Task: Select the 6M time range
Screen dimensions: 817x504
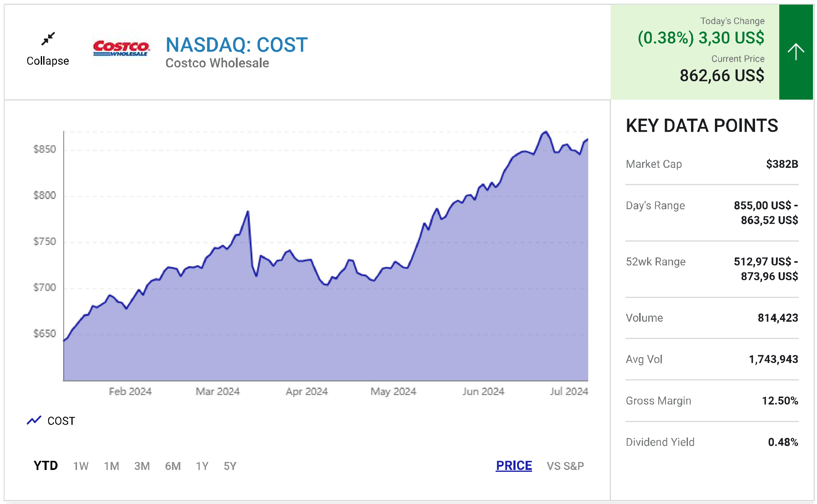Action: (x=173, y=466)
